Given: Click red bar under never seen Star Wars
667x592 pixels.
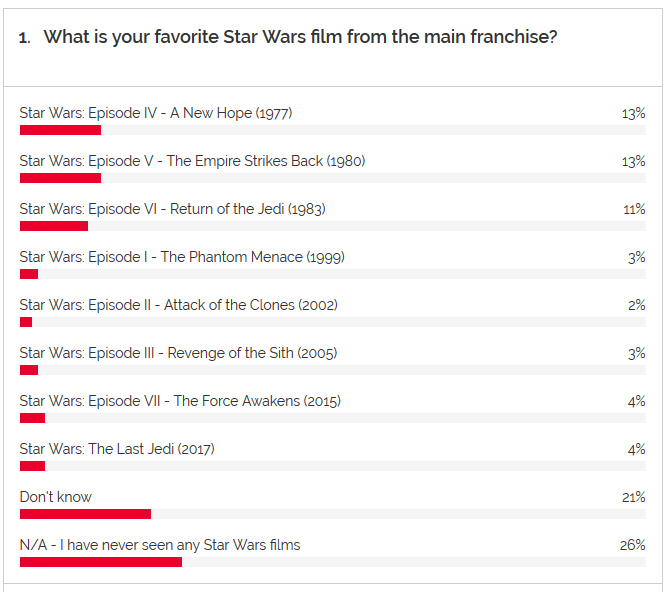Looking at the screenshot, I should click(101, 562).
